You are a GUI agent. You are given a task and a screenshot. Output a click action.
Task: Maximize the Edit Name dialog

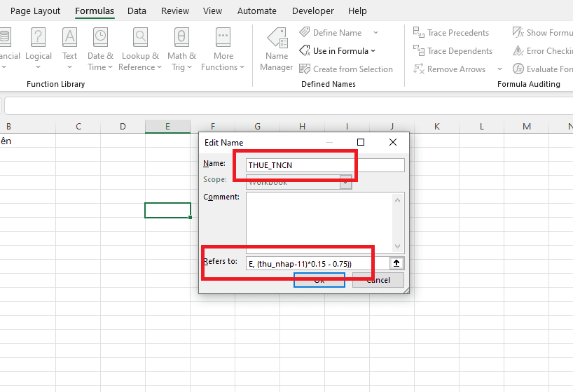coord(360,142)
